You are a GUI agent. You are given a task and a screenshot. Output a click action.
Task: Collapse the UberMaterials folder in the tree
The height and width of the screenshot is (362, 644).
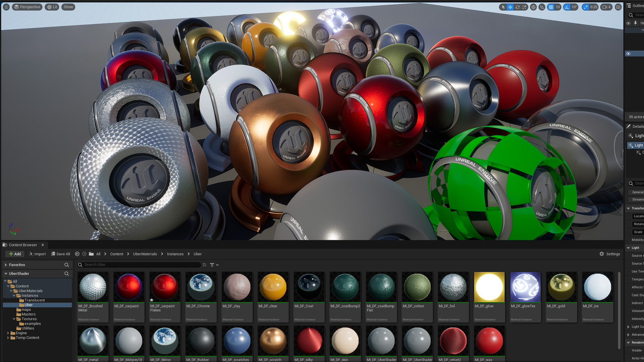coord(11,291)
